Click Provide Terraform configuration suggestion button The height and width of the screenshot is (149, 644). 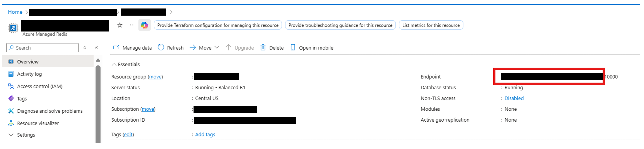point(218,25)
